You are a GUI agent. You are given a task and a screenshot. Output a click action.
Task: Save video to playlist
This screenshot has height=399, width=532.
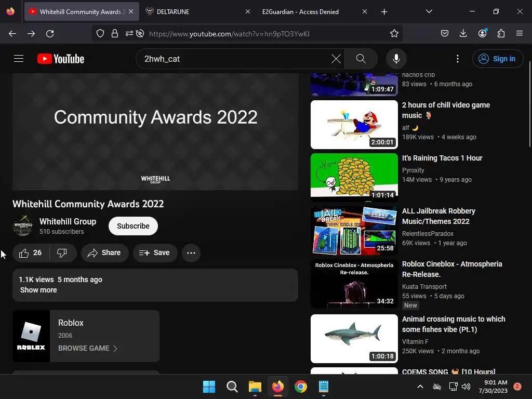point(155,253)
